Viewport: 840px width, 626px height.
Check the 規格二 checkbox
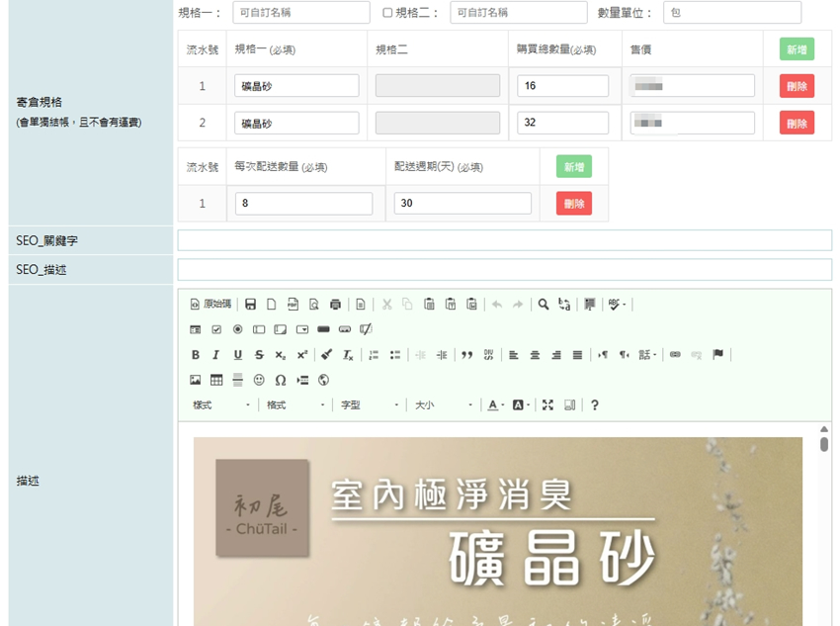[x=387, y=13]
